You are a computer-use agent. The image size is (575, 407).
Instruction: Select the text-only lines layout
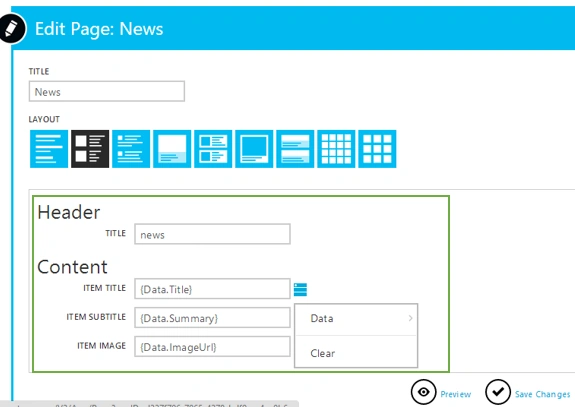tap(49, 149)
